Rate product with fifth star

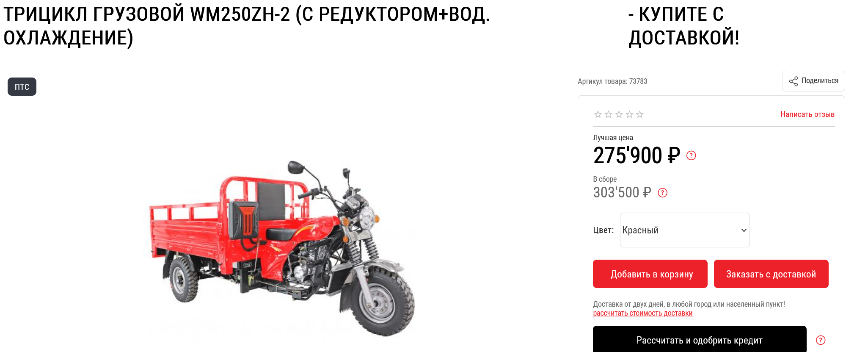pyautogui.click(x=640, y=114)
